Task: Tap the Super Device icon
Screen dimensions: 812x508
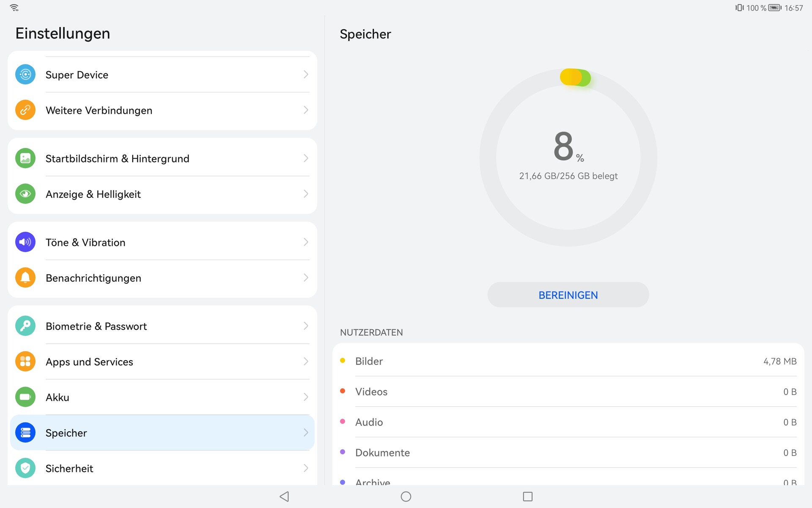Action: (x=25, y=75)
